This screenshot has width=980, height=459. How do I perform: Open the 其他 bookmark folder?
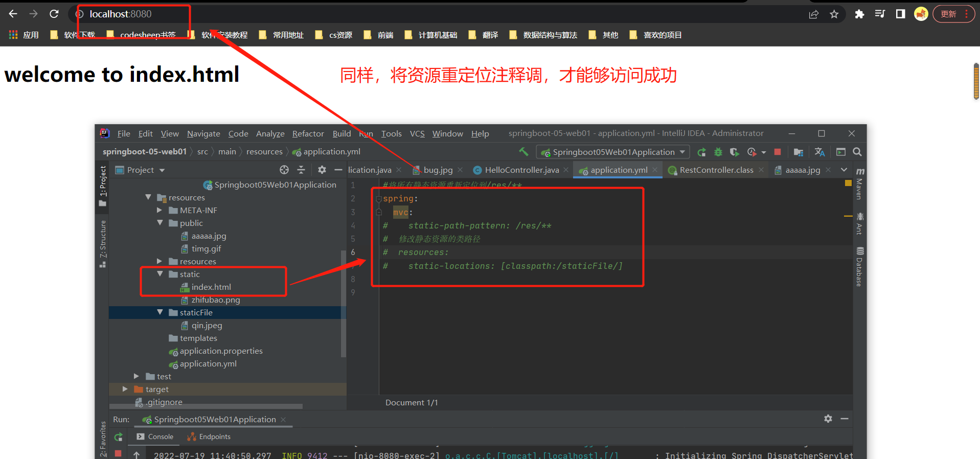pyautogui.click(x=604, y=35)
